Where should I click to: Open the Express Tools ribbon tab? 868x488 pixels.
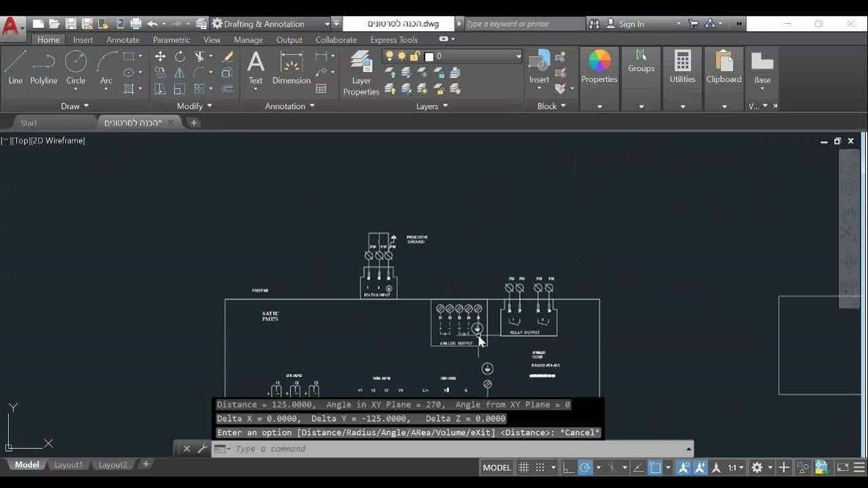point(393,39)
